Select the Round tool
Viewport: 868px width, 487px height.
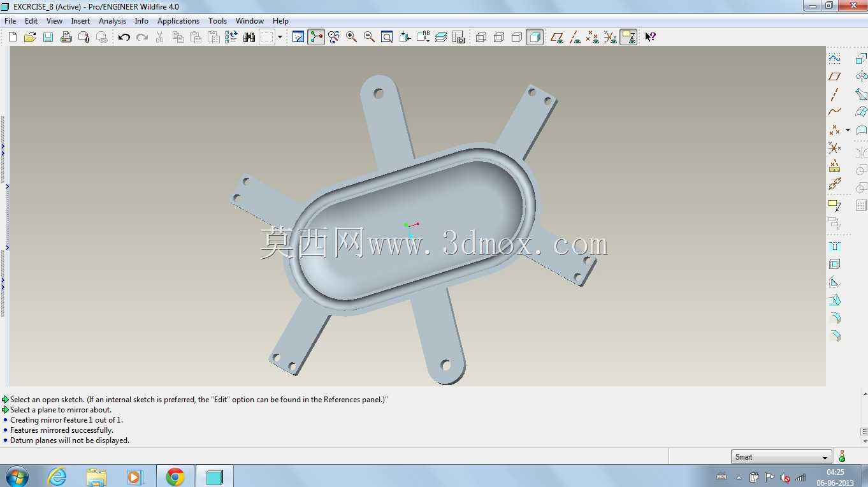click(834, 317)
